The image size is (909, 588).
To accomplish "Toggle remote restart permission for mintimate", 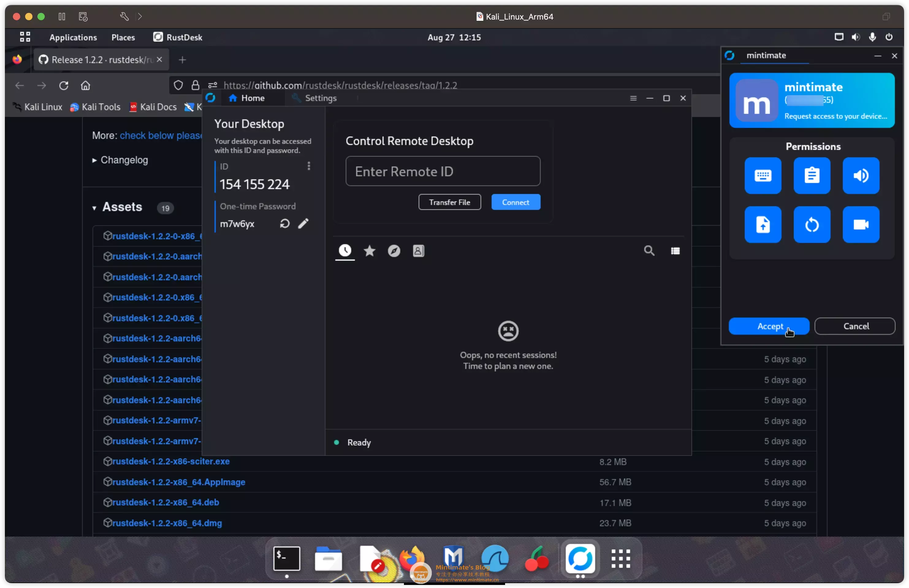I will point(812,224).
